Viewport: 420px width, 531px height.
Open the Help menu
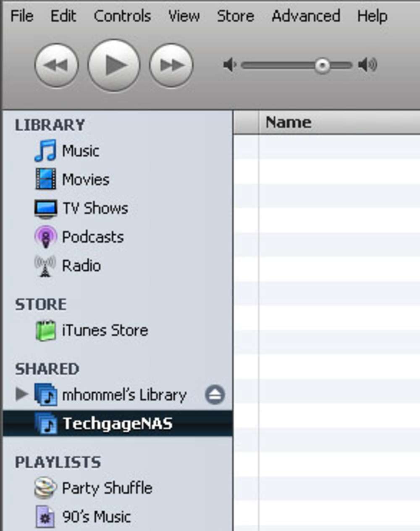[372, 16]
